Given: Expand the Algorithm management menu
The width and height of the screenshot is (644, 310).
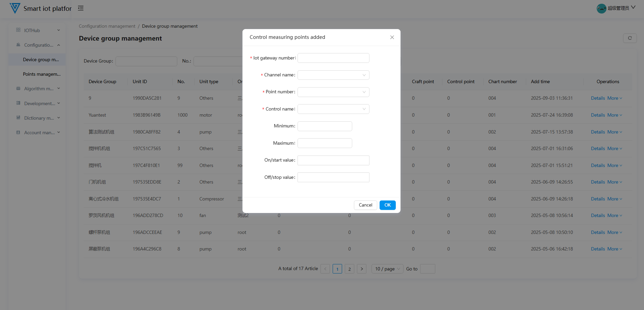Looking at the screenshot, I should tap(38, 89).
